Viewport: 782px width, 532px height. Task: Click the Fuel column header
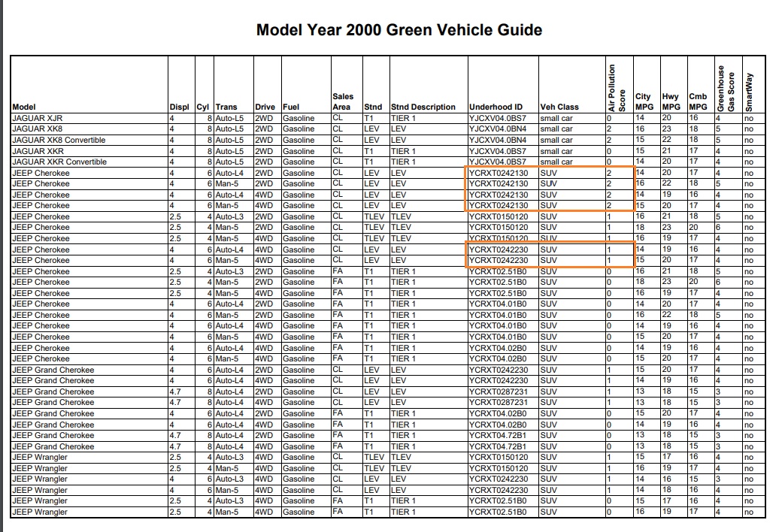coord(291,107)
